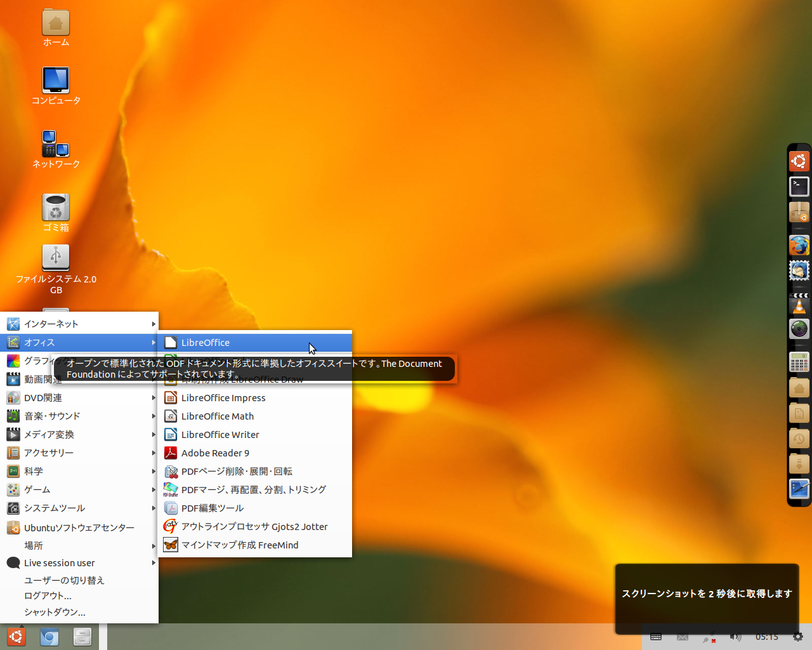Choose シャットダウン... in the menu
The width and height of the screenshot is (812, 650).
[79, 612]
